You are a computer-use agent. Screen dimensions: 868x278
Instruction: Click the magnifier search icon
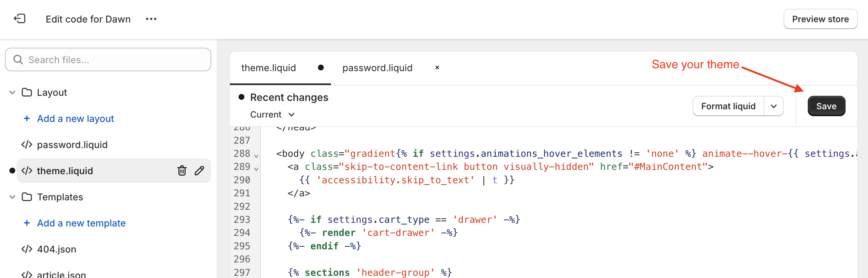click(x=18, y=60)
